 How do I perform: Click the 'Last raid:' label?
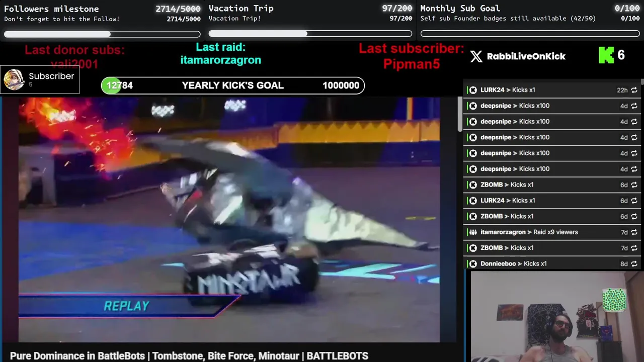[220, 47]
